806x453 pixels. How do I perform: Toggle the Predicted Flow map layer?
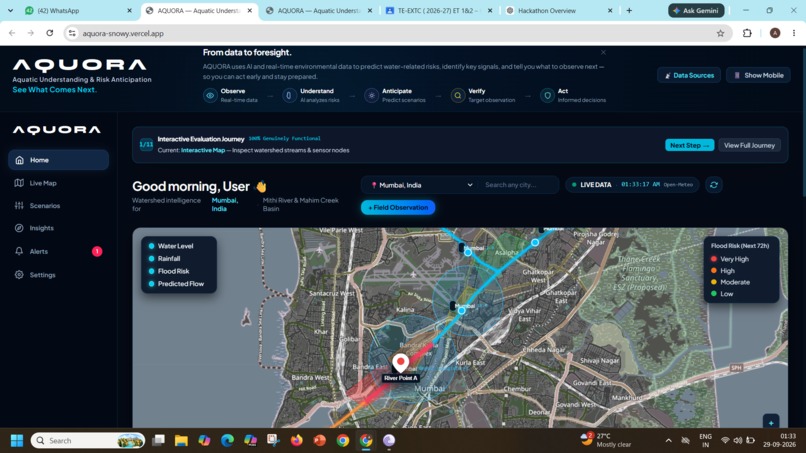176,284
